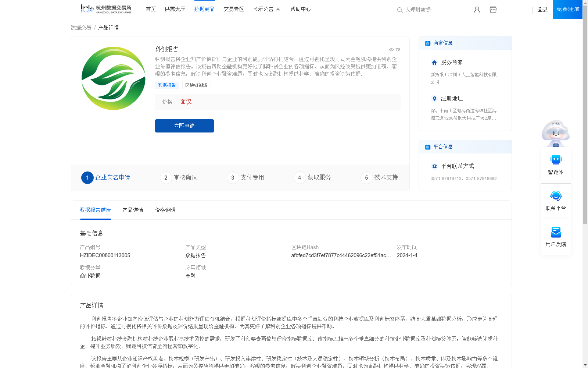Image resolution: width=588 pixels, height=368 pixels.
Task: Click the product number HZIDEC00800113005
Action: click(105, 255)
